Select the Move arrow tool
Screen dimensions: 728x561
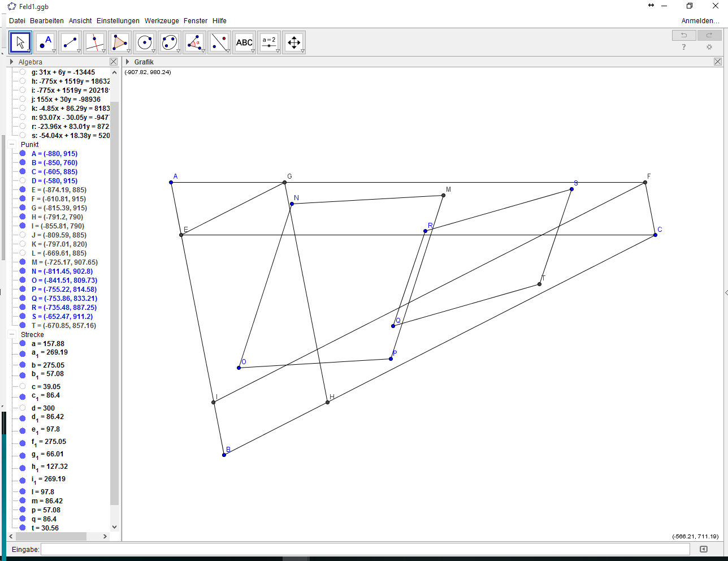[x=20, y=42]
